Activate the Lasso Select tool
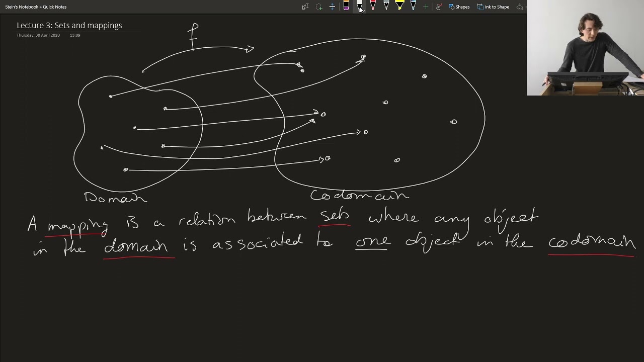 pyautogui.click(x=319, y=7)
